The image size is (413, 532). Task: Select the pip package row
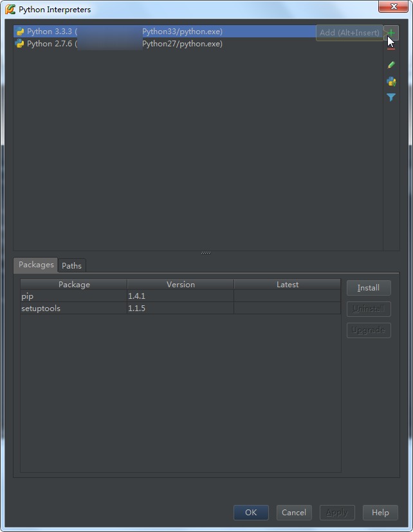(x=181, y=296)
